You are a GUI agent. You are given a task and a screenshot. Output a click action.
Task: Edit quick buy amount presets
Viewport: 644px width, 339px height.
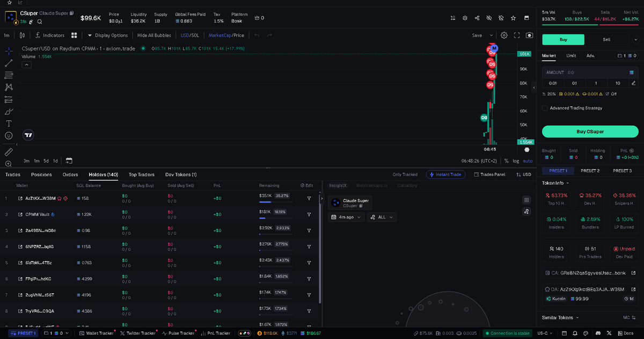click(634, 83)
